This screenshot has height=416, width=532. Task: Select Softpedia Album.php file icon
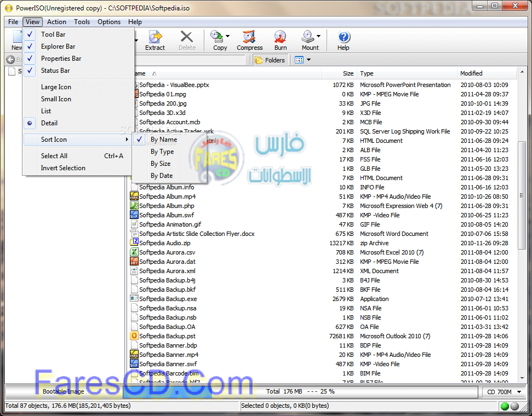point(134,206)
